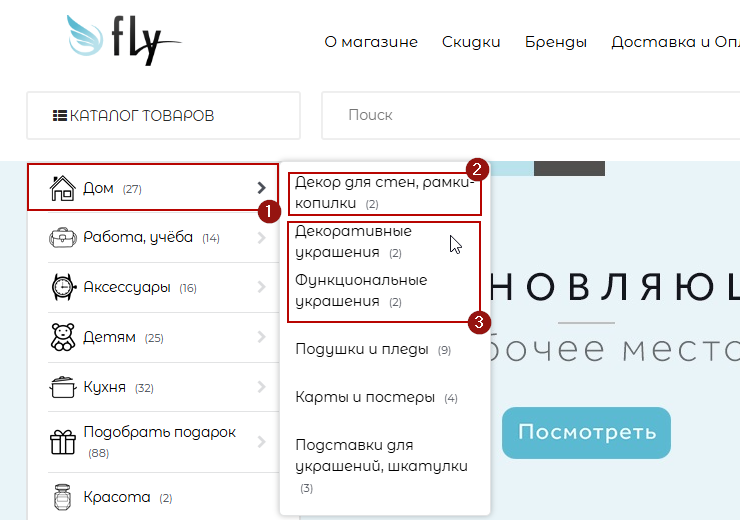Viewport: 740px width, 520px height.
Task: Click the gift box icon for Подобрать подарок
Action: click(63, 440)
